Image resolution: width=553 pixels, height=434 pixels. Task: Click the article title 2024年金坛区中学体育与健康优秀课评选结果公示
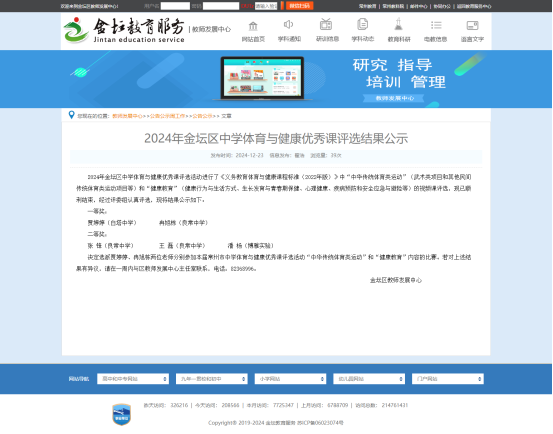pyautogui.click(x=276, y=138)
